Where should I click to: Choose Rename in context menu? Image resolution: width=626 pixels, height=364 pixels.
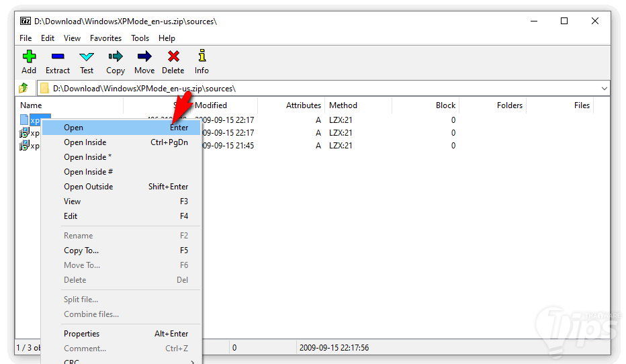pyautogui.click(x=121, y=236)
